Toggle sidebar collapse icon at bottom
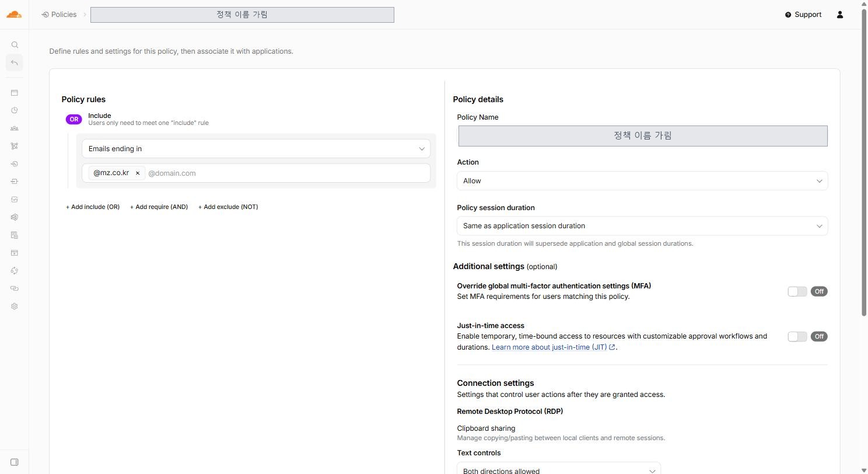The height and width of the screenshot is (474, 868). pos(15,462)
